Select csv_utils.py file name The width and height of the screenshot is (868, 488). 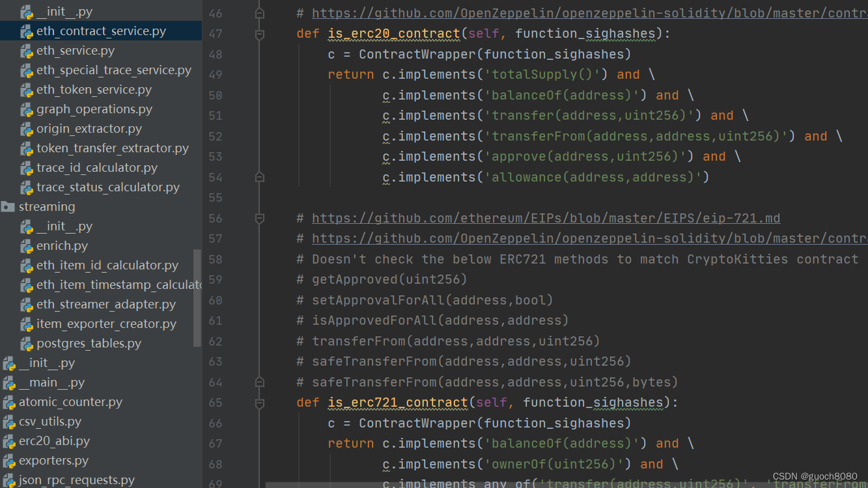[50, 422]
